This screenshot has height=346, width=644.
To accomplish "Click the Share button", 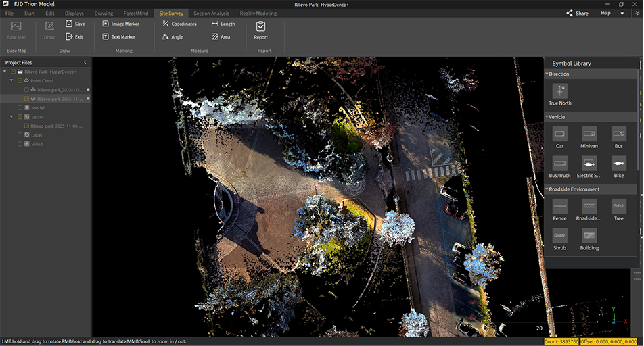I will [x=577, y=13].
